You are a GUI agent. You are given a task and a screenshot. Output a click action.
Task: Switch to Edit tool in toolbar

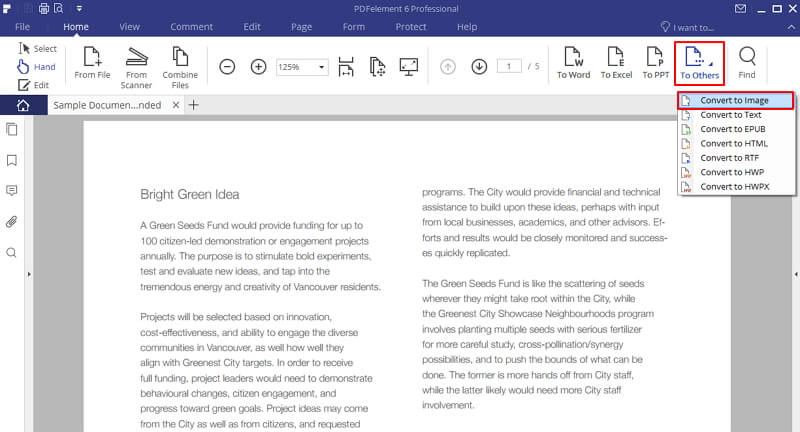(x=34, y=85)
